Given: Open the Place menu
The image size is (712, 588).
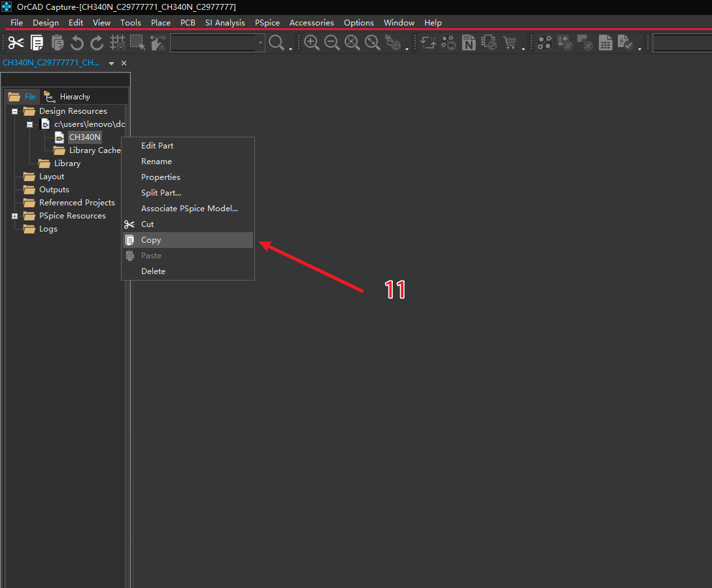Looking at the screenshot, I should coord(161,22).
